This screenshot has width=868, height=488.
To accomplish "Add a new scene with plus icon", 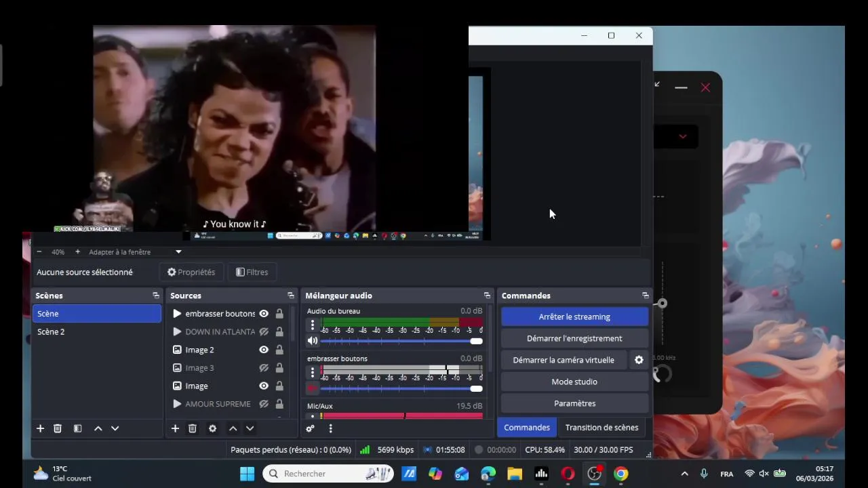I will [40, 428].
